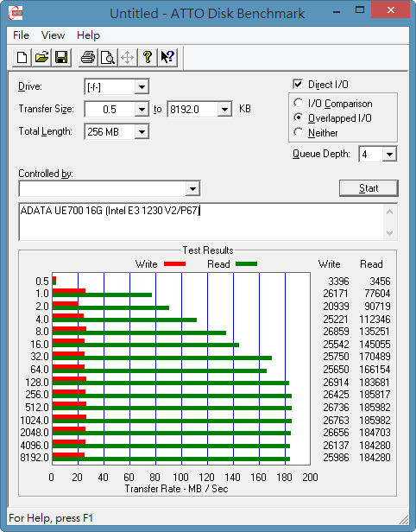
Task: Select the I/O Comparison radio button
Action: pos(299,103)
